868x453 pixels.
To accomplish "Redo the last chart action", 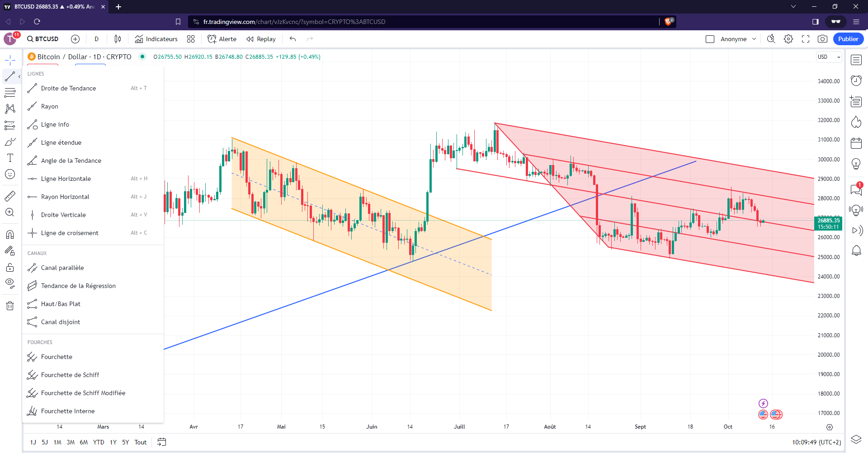I will click(310, 39).
